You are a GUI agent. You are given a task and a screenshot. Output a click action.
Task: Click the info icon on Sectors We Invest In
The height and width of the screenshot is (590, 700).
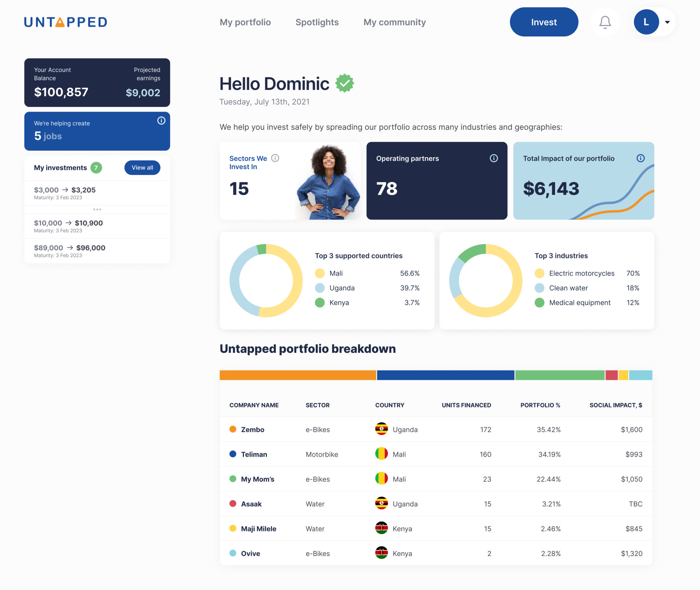[275, 158]
